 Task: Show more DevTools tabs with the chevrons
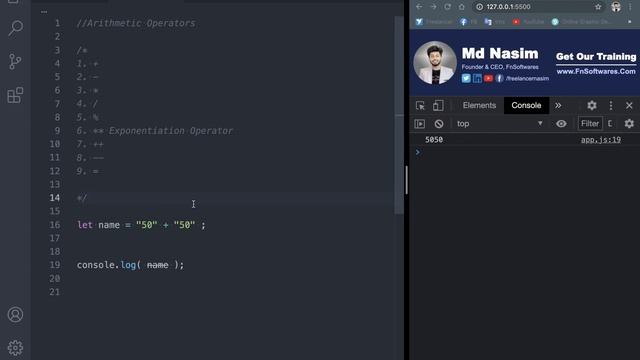[x=558, y=105]
